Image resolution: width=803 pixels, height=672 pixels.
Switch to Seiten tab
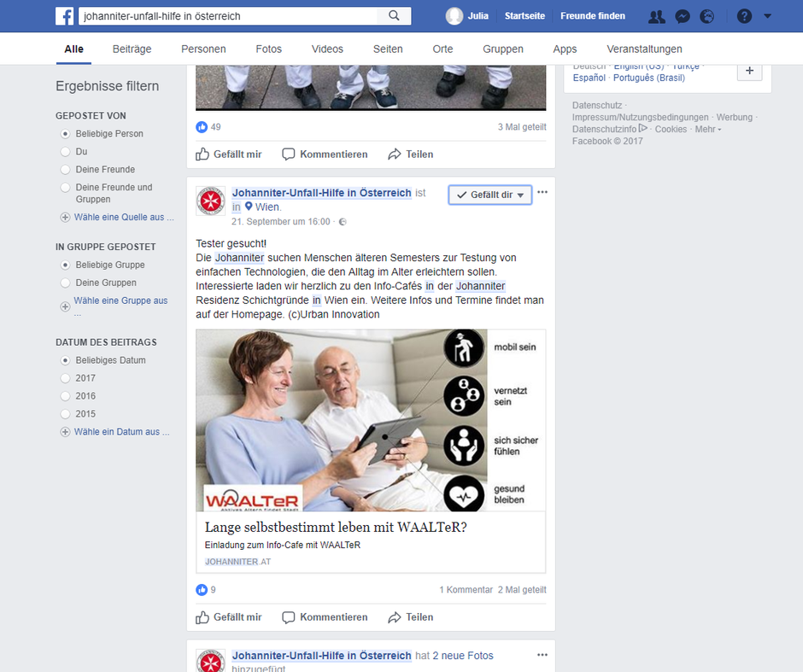388,50
